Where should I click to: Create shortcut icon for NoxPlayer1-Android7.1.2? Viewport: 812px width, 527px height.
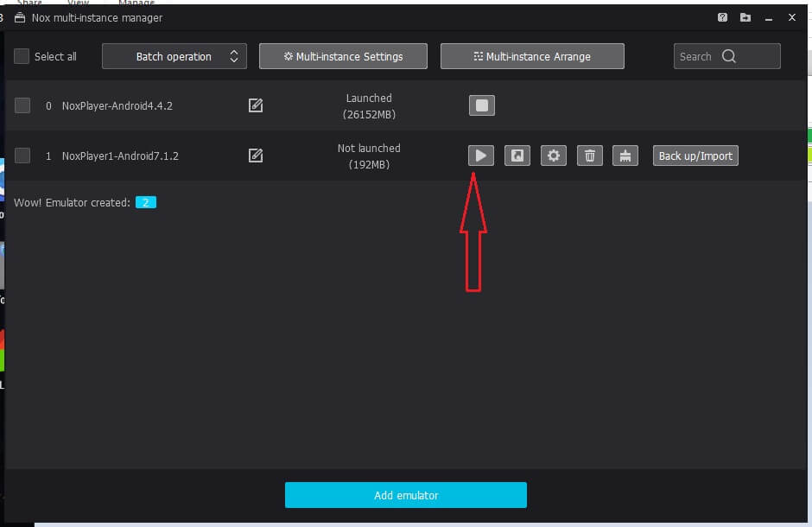coord(517,156)
